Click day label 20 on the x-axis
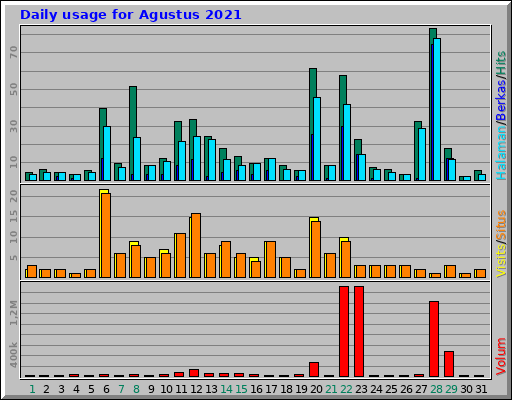Image resolution: width=512 pixels, height=400 pixels. 316,389
